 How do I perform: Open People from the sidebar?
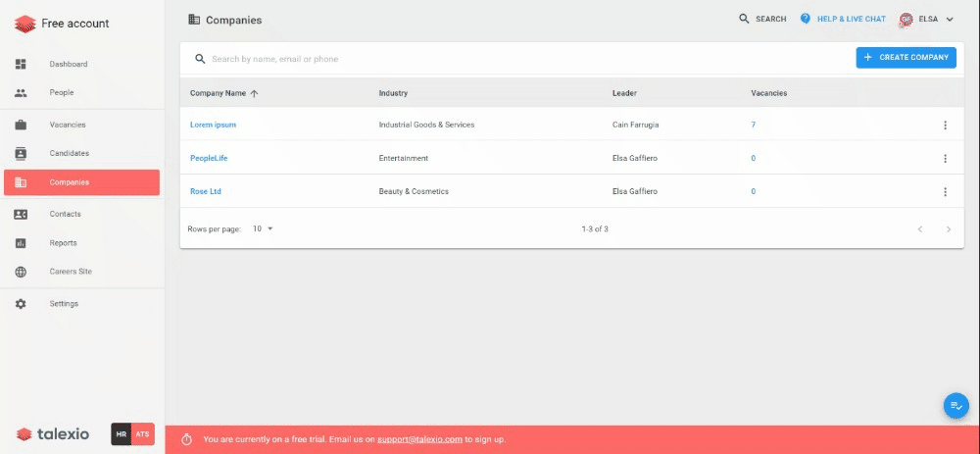click(x=82, y=92)
